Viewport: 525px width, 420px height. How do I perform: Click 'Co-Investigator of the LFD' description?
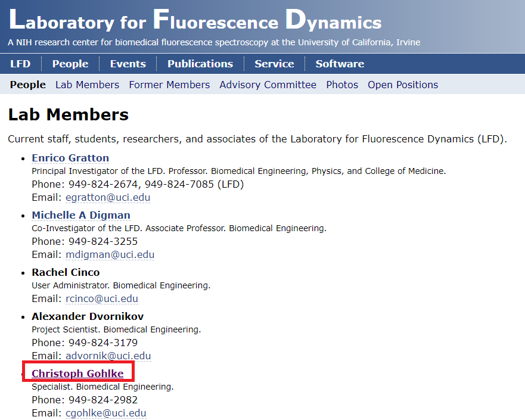179,228
